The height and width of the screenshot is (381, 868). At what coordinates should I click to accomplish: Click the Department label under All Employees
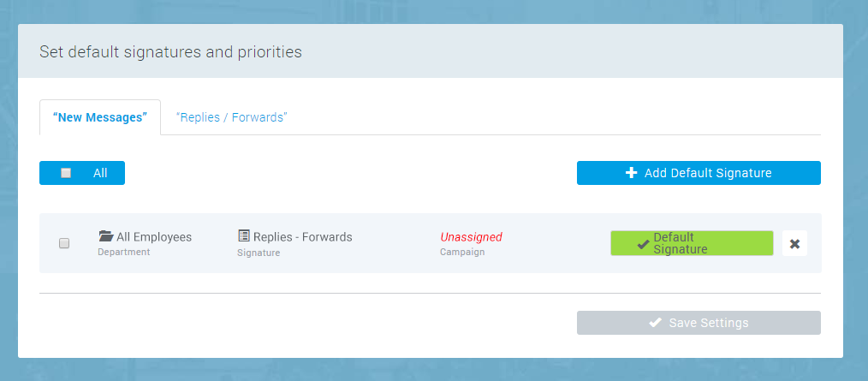(x=123, y=253)
